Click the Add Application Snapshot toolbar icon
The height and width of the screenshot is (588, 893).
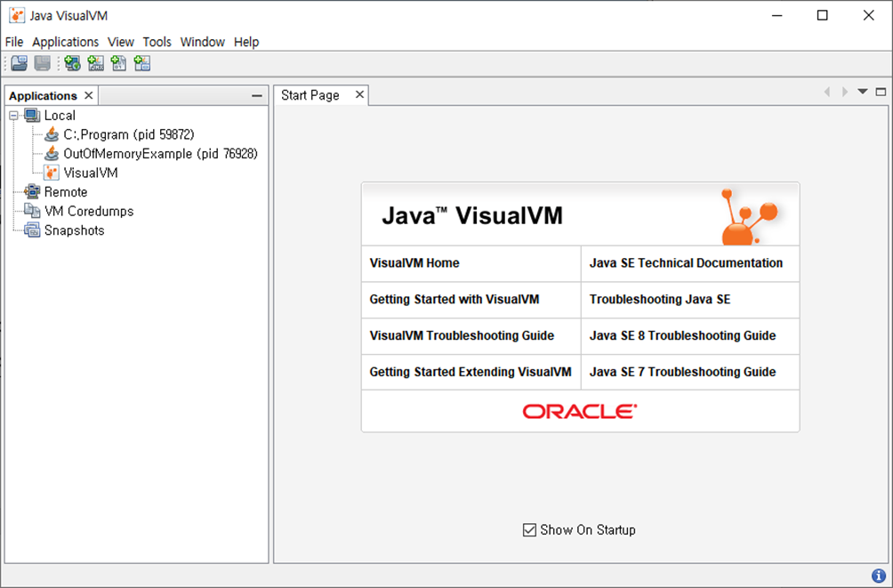coord(141,63)
